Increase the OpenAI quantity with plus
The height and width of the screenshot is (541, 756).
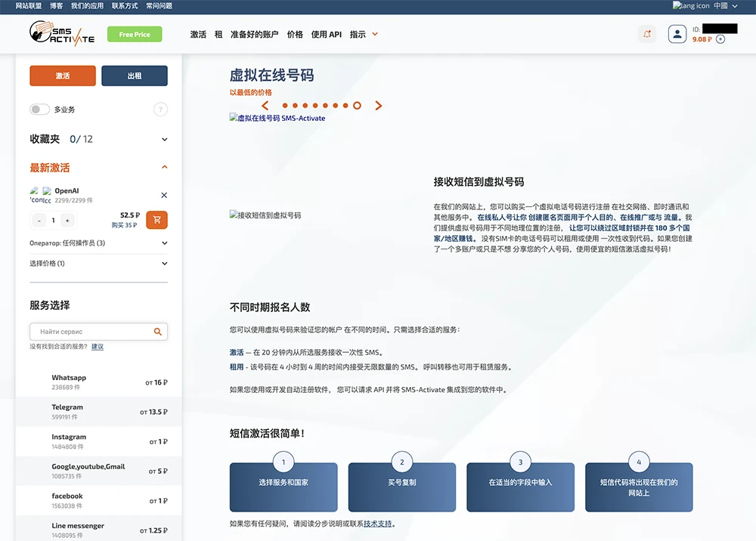[x=67, y=221]
